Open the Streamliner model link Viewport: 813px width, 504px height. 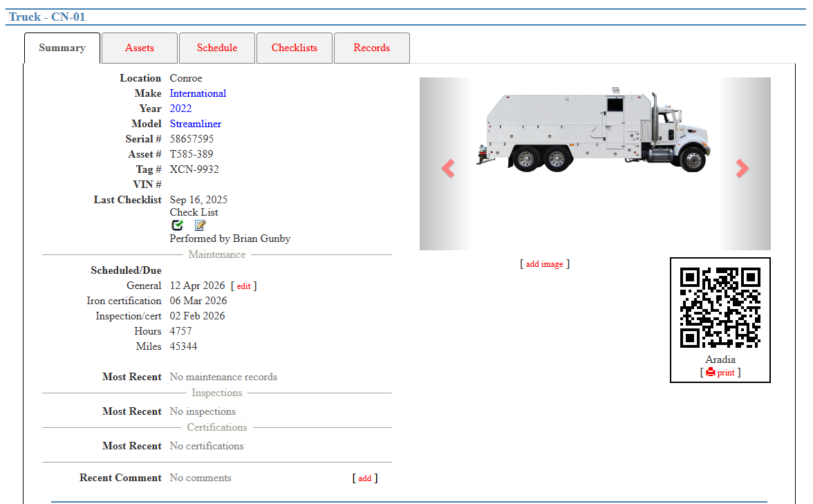pyautogui.click(x=196, y=124)
